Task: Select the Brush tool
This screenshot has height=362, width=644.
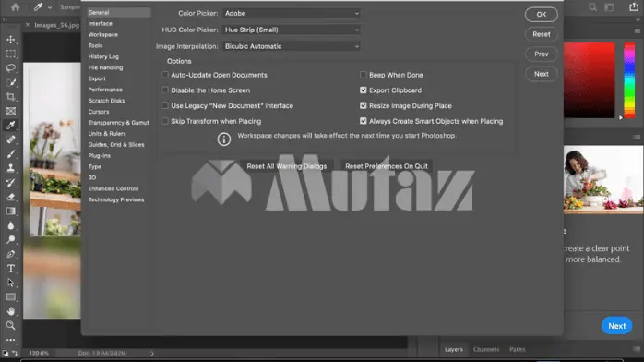Action: 11,153
